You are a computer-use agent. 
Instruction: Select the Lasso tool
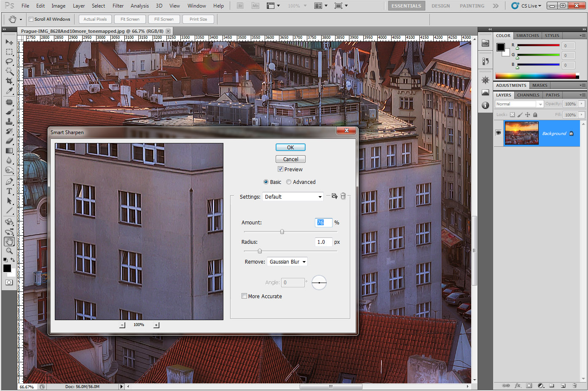point(9,61)
